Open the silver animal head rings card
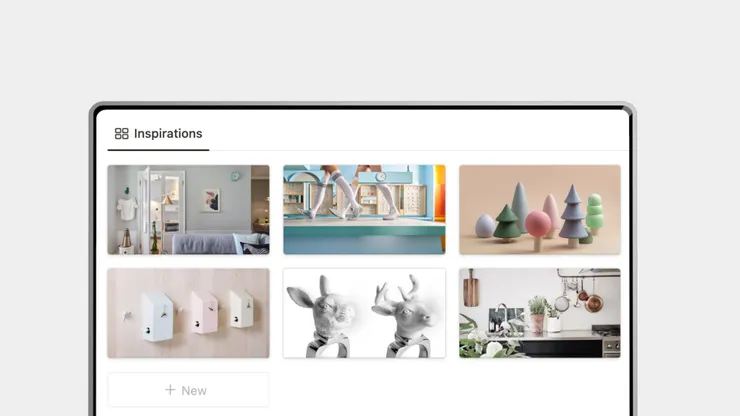740x416 pixels. coord(364,313)
